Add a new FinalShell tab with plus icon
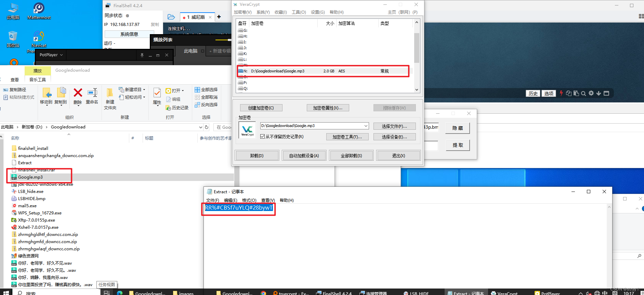 tap(219, 17)
